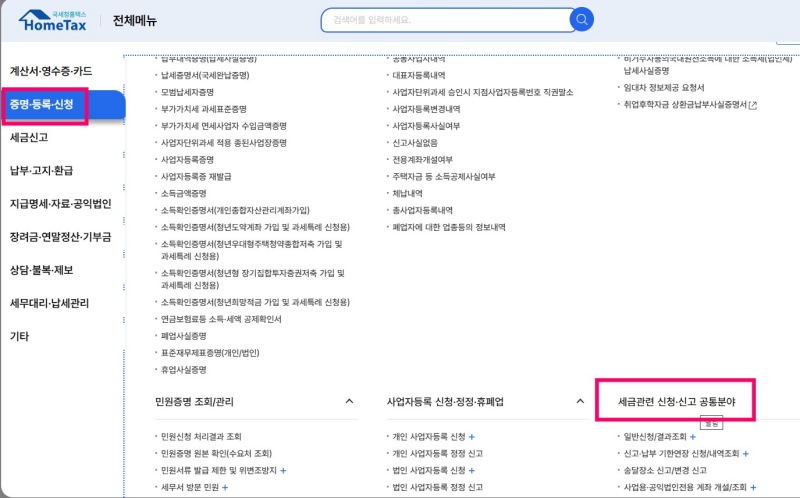
Task: Open the 세금신고 menu
Action: [29, 137]
